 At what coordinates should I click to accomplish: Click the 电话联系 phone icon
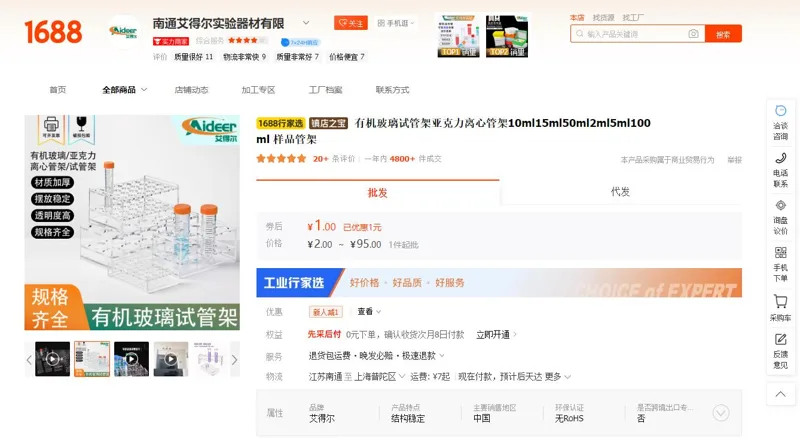[780, 158]
